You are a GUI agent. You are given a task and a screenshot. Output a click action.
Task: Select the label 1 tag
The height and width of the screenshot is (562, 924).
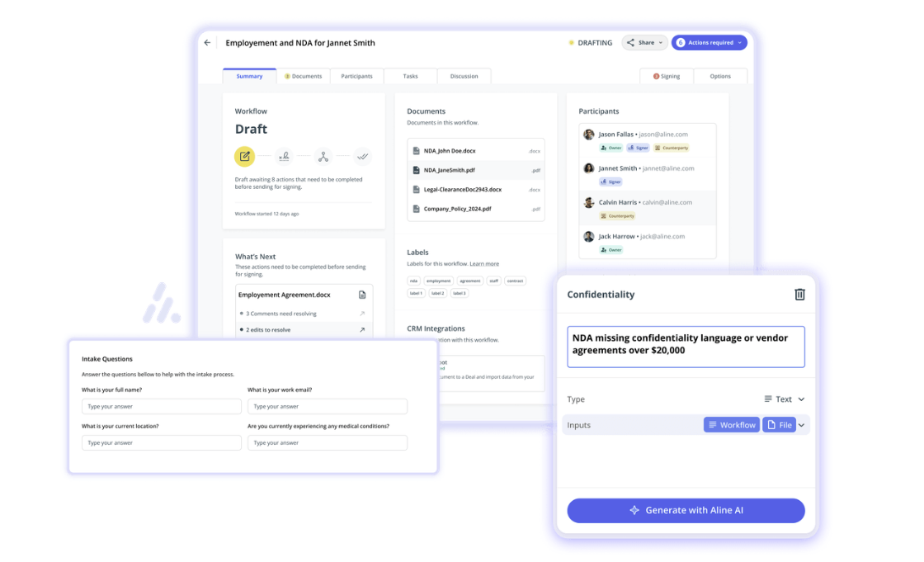416,293
